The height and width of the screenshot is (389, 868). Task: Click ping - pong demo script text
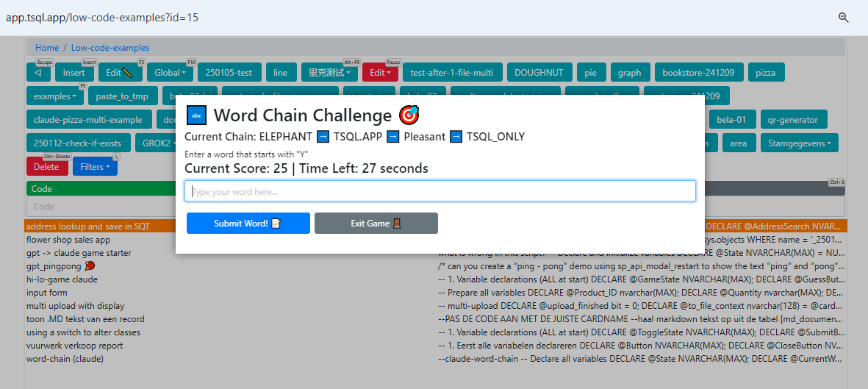coord(640,266)
